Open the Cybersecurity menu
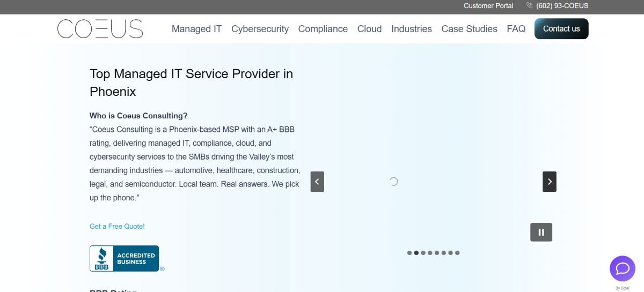This screenshot has height=292, width=644. [x=260, y=29]
